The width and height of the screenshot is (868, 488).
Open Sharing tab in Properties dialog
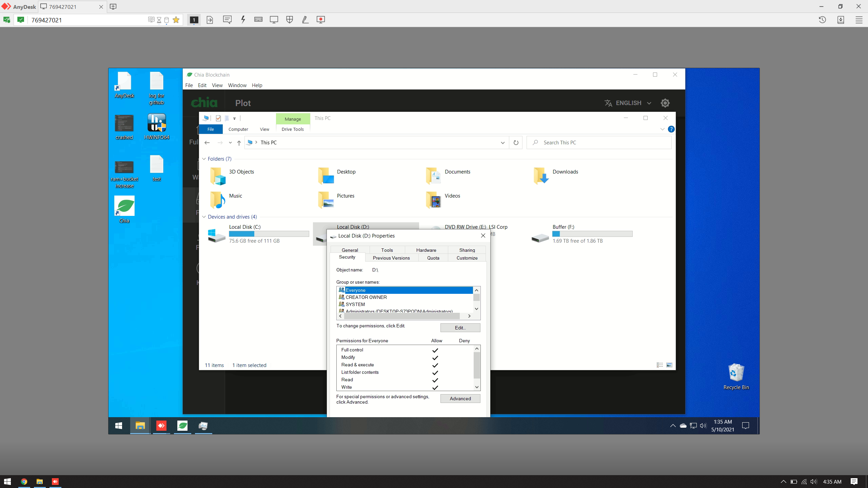coord(467,250)
